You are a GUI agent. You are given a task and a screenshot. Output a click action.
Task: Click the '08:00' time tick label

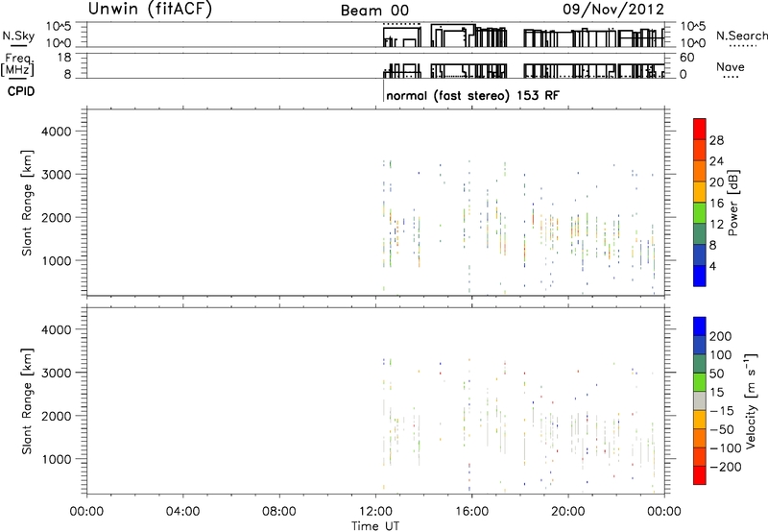(x=279, y=512)
